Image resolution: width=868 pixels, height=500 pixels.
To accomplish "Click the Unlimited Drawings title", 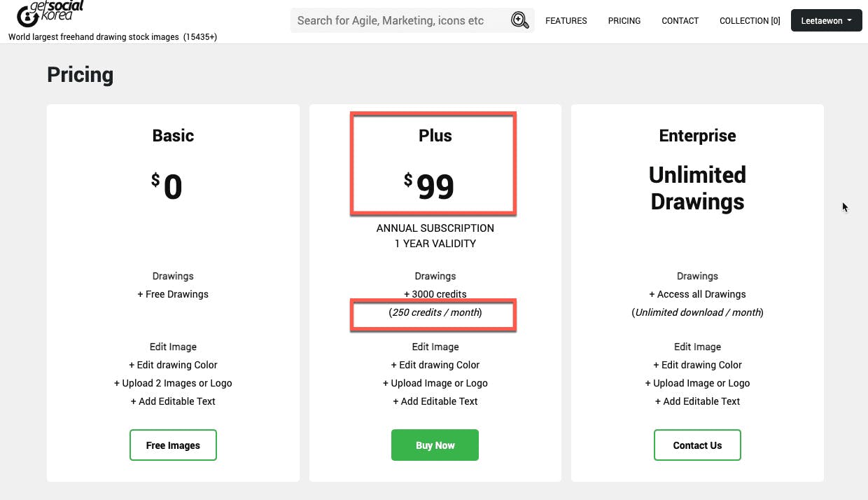I will pyautogui.click(x=697, y=188).
